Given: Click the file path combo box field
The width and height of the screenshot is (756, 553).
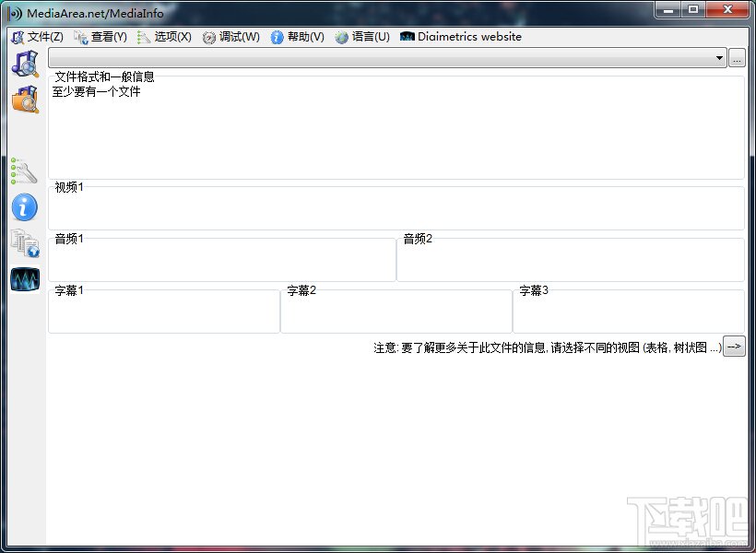Looking at the screenshot, I should 387,58.
